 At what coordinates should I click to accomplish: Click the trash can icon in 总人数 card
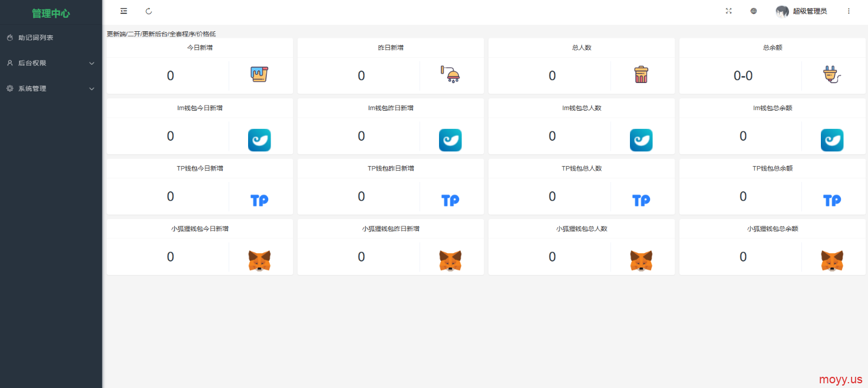click(x=641, y=75)
